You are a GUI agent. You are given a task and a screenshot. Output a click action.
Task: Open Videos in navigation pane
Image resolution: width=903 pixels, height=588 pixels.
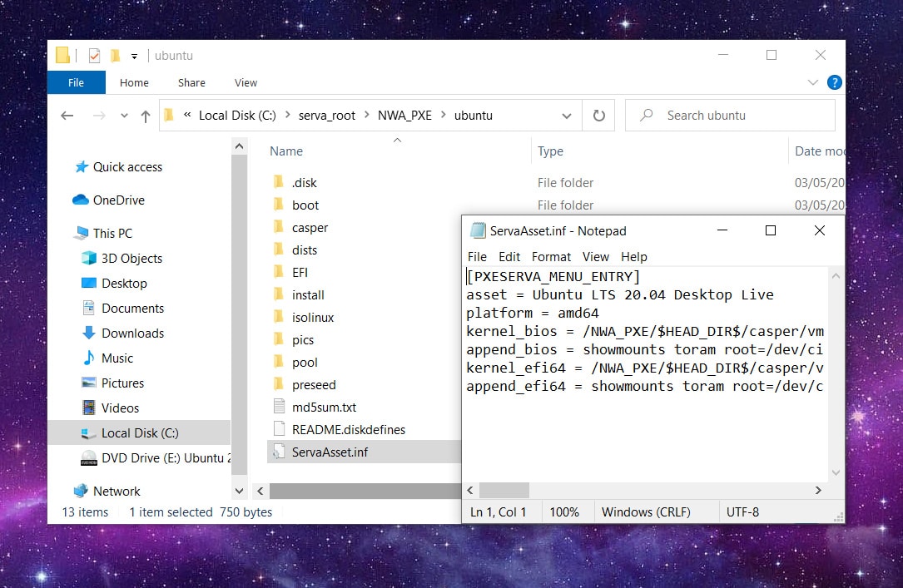pos(111,408)
